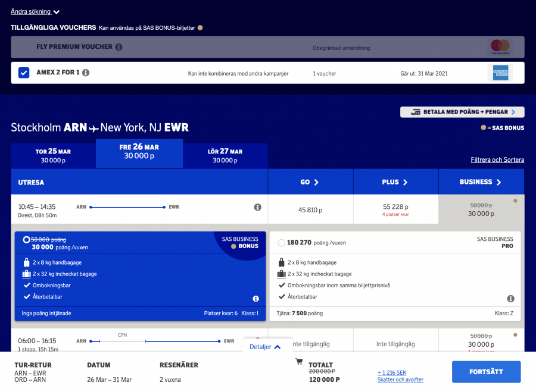Image resolution: width=536 pixels, height=392 pixels.
Task: Open flight info icon for 10:45 departure
Action: point(257,207)
